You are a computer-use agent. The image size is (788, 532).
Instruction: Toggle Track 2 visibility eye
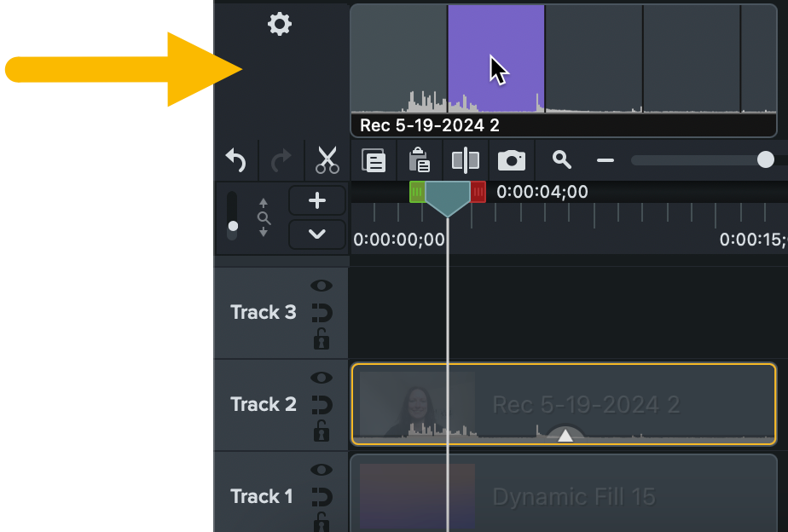click(x=322, y=378)
